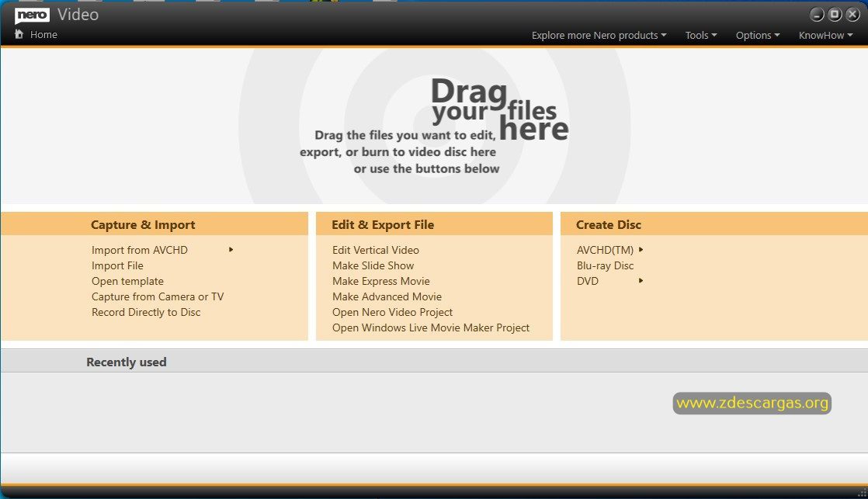Select Make Express Movie
Screen dimensions: 868x499
[x=381, y=281]
